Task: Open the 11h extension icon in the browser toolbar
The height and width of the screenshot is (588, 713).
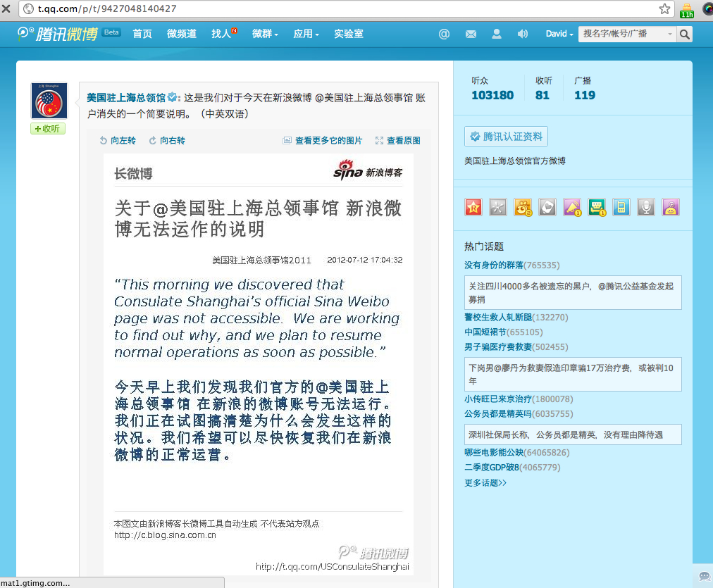Action: click(687, 10)
